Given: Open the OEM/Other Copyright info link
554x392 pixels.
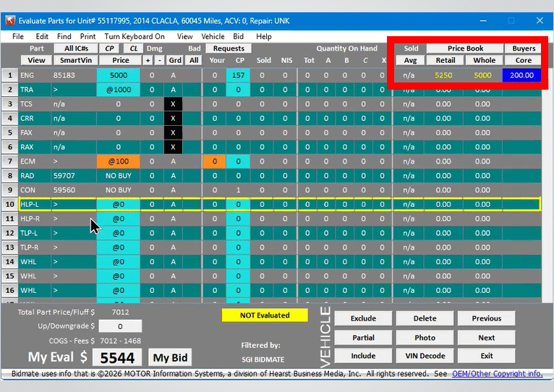Looking at the screenshot, I should 497,374.
